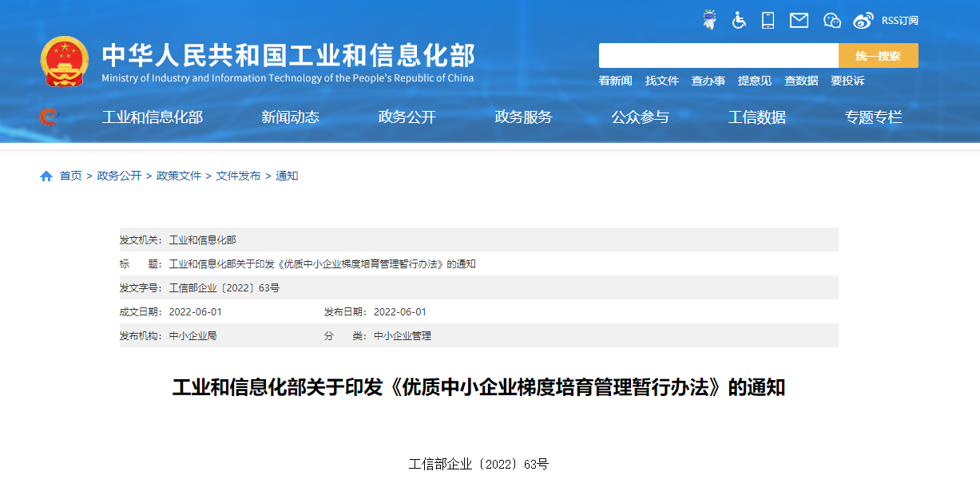Click the 要投诉 quick link
This screenshot has height=495, width=980.
[847, 81]
